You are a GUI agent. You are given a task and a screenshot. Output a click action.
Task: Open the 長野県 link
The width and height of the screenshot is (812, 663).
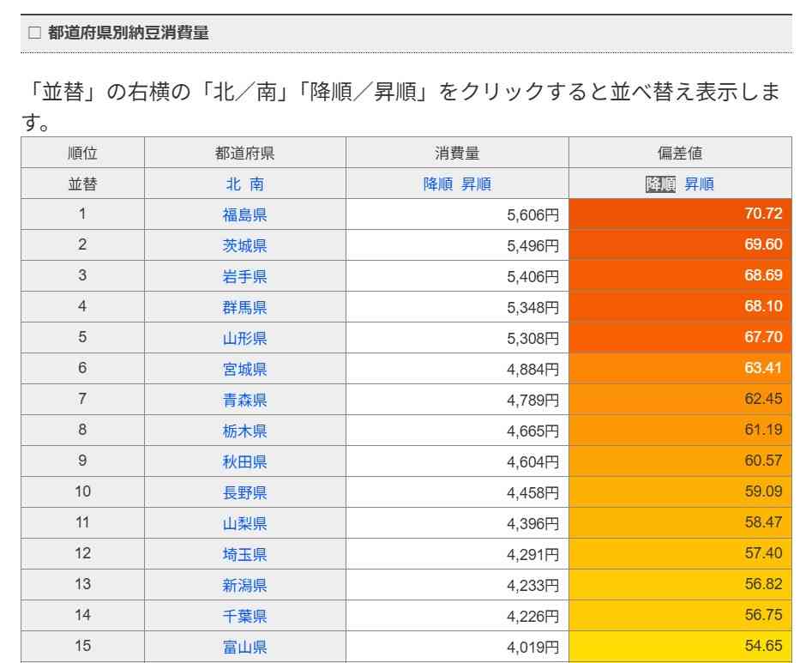pyautogui.click(x=244, y=492)
